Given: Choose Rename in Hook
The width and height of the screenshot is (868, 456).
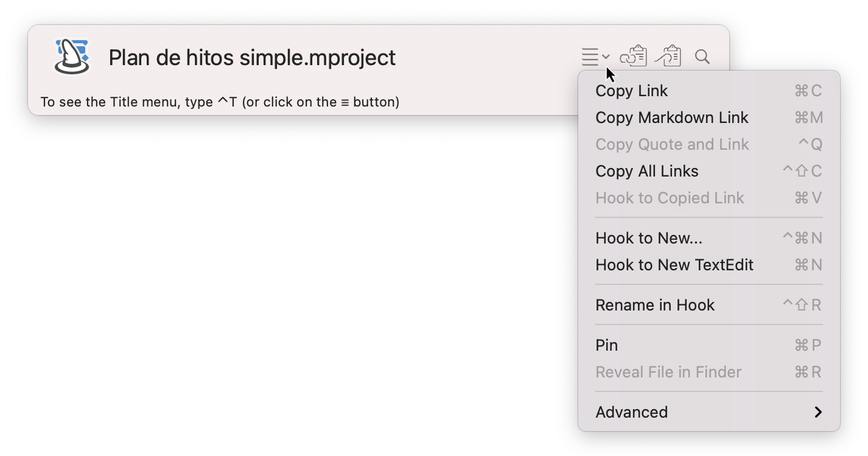Looking at the screenshot, I should [654, 305].
